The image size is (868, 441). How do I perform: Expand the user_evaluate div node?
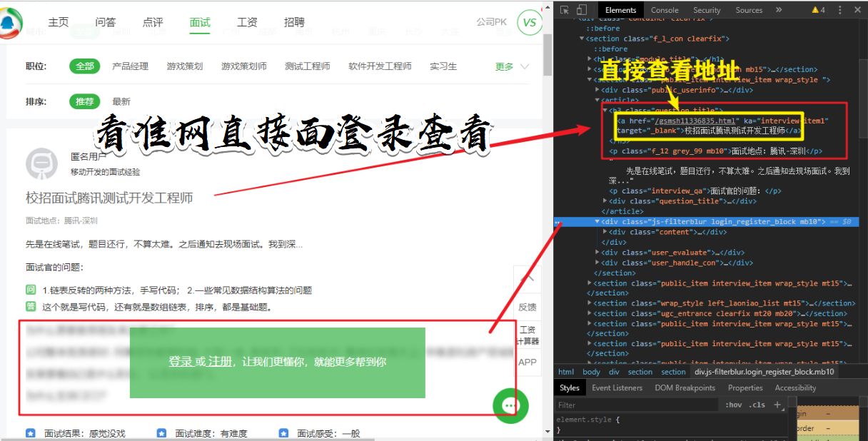click(598, 253)
